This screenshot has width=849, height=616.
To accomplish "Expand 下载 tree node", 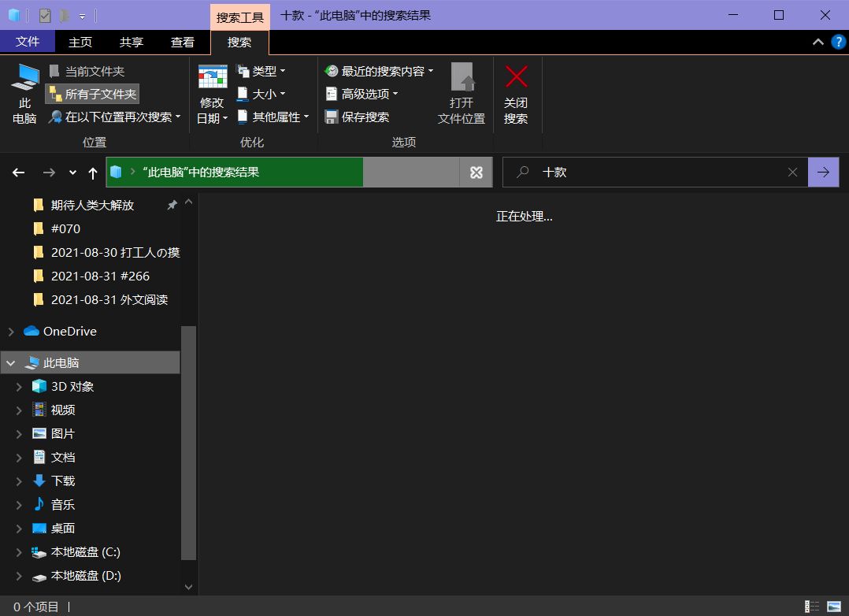I will pos(19,481).
